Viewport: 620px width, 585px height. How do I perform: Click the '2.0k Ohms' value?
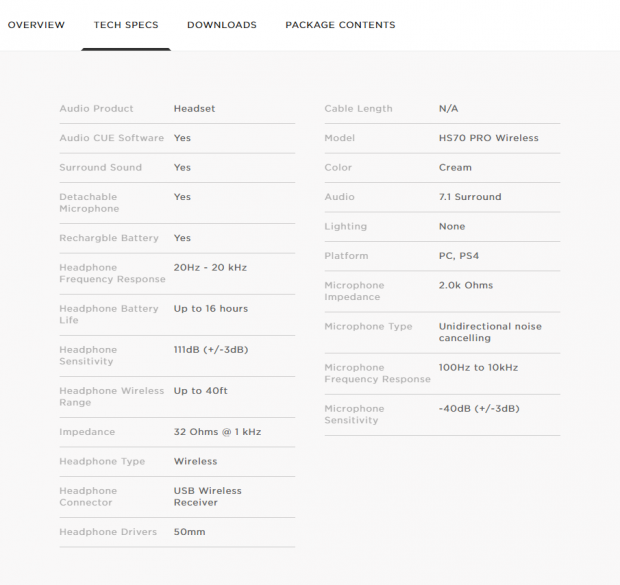pos(466,285)
